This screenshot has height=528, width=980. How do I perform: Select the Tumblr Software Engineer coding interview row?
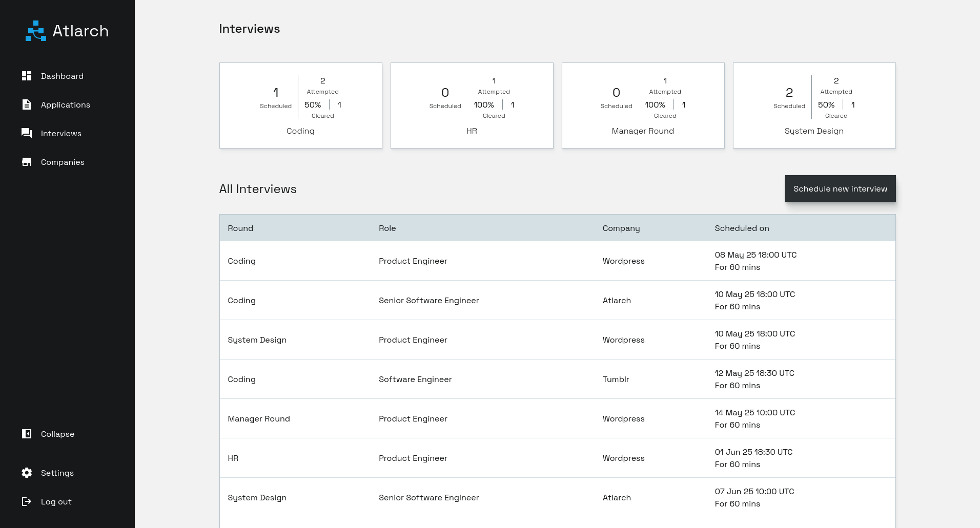(x=557, y=379)
